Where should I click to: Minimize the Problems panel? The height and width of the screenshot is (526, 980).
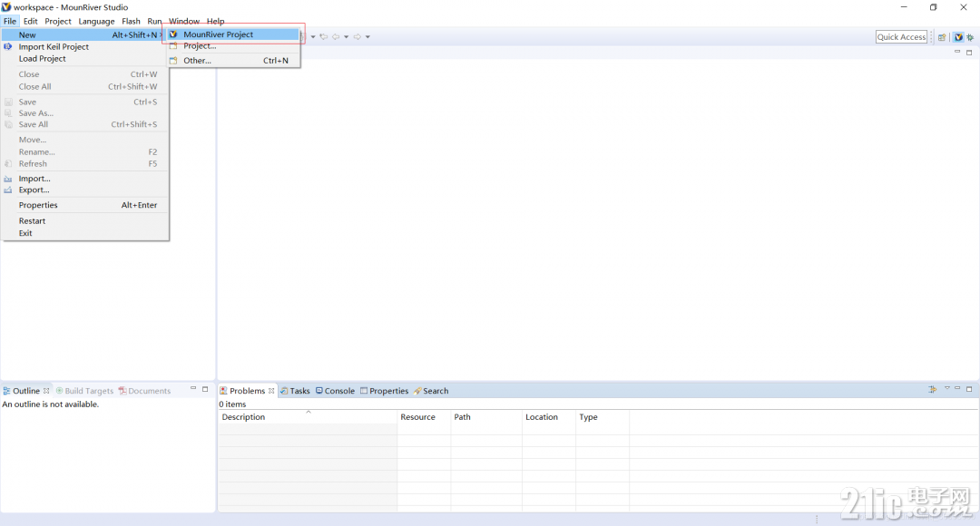pos(957,388)
